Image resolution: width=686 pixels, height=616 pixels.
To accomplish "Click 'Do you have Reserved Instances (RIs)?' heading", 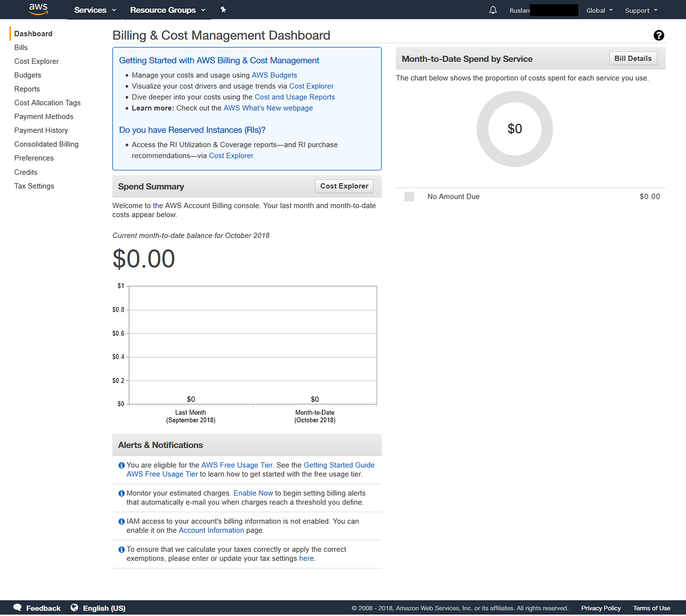I will click(192, 130).
